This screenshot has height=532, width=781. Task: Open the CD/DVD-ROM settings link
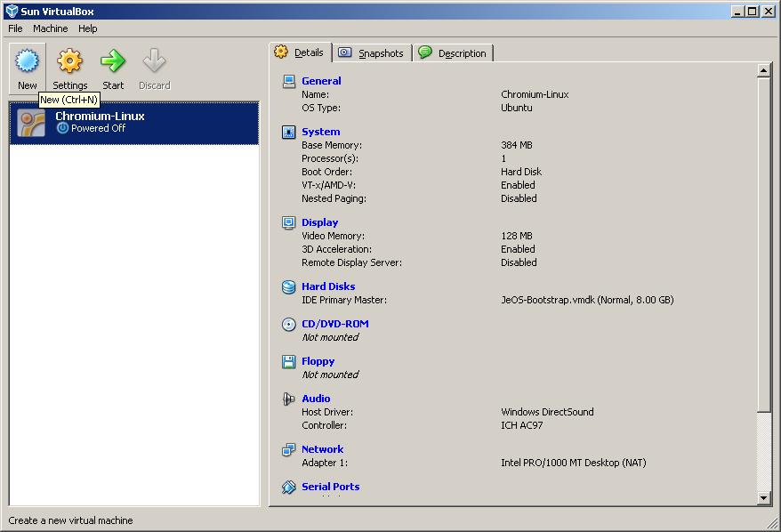[335, 324]
